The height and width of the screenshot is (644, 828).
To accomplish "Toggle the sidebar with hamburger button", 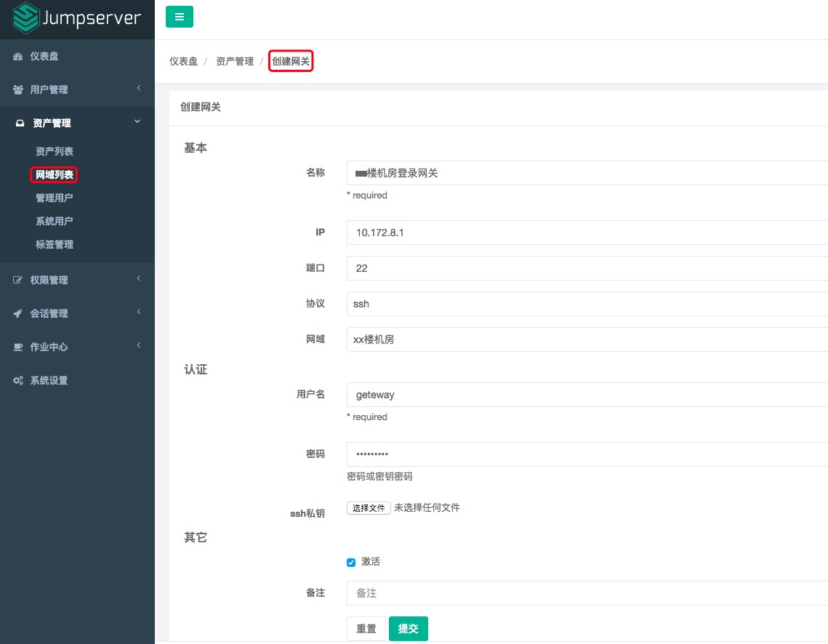I will (x=180, y=17).
